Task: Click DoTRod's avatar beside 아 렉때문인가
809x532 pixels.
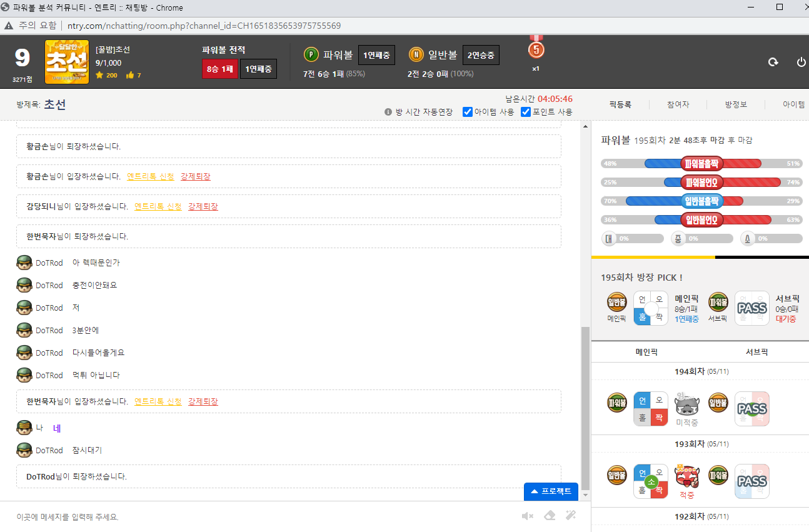Action: (24, 263)
